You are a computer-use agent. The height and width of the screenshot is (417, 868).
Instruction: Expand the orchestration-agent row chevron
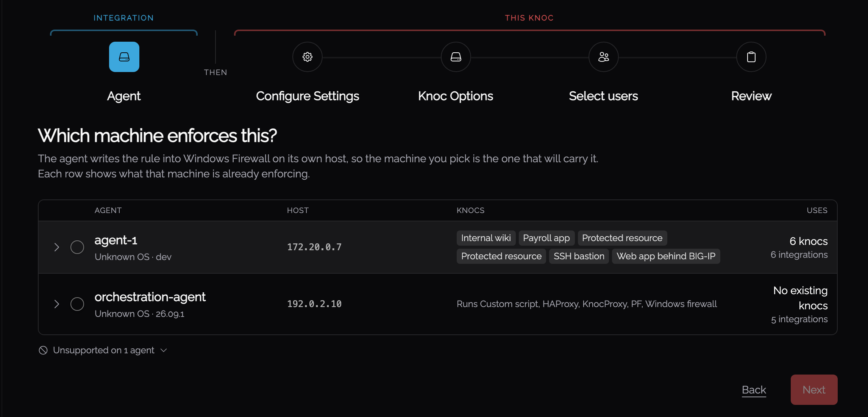(57, 304)
